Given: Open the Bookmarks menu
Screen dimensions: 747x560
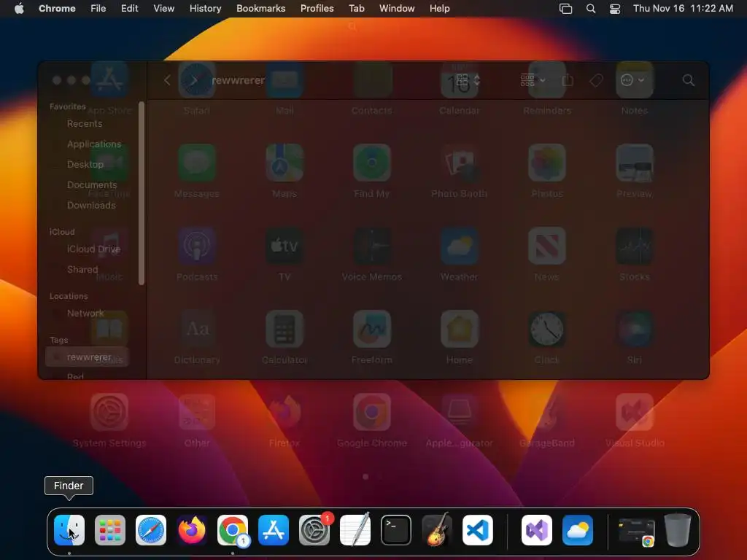Looking at the screenshot, I should click(260, 8).
